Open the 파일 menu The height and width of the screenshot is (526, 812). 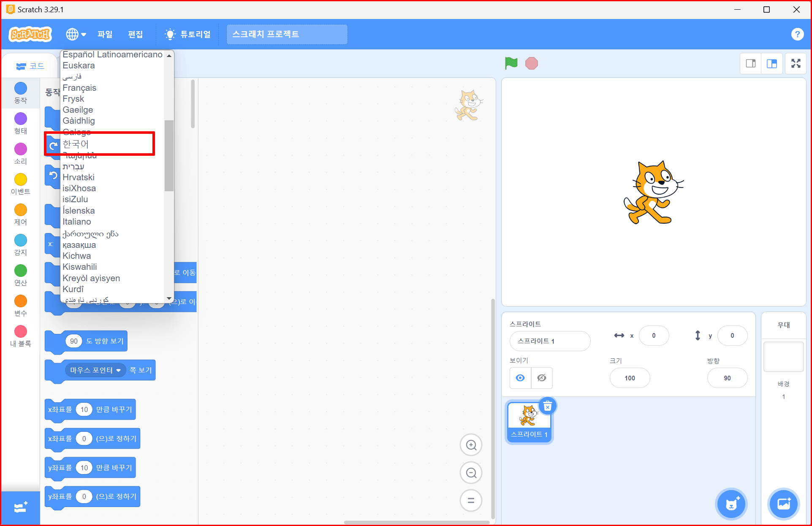[x=105, y=34]
